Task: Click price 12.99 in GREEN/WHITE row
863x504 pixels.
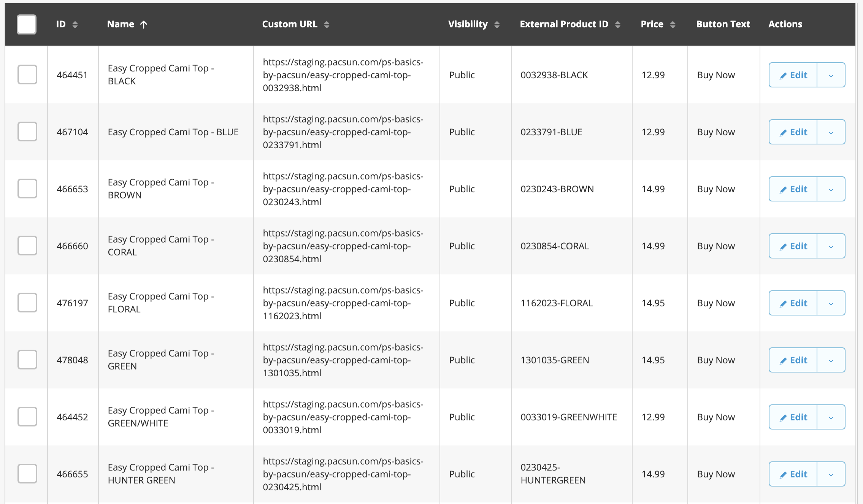Action: (653, 417)
